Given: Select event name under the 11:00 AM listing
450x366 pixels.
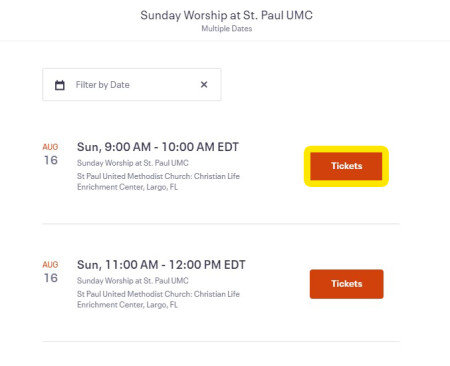Looking at the screenshot, I should click(133, 281).
